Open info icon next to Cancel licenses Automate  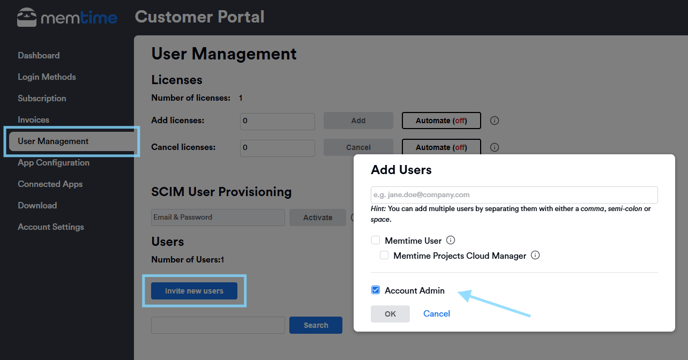coord(494,148)
